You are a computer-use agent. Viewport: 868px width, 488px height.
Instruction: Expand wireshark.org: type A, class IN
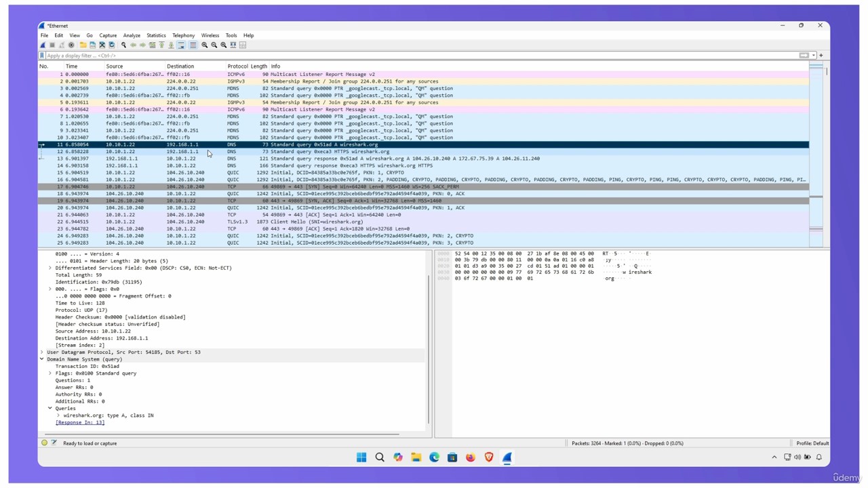pos(58,415)
